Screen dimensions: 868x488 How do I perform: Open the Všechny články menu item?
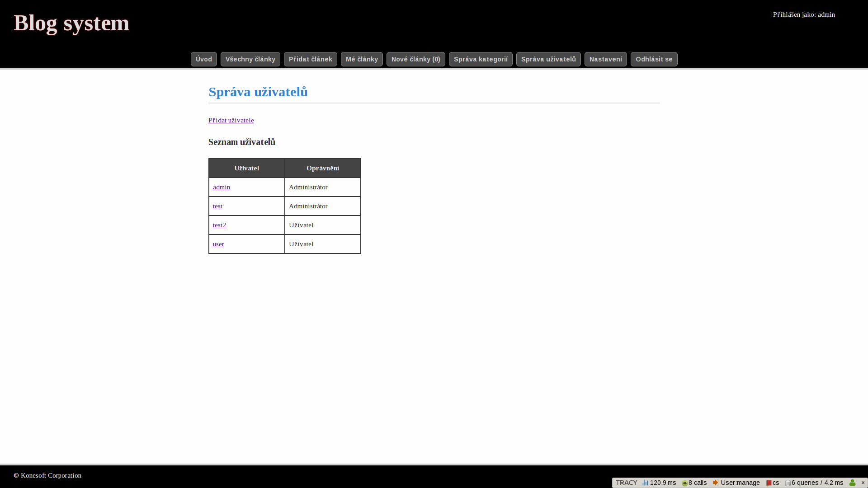(250, 59)
